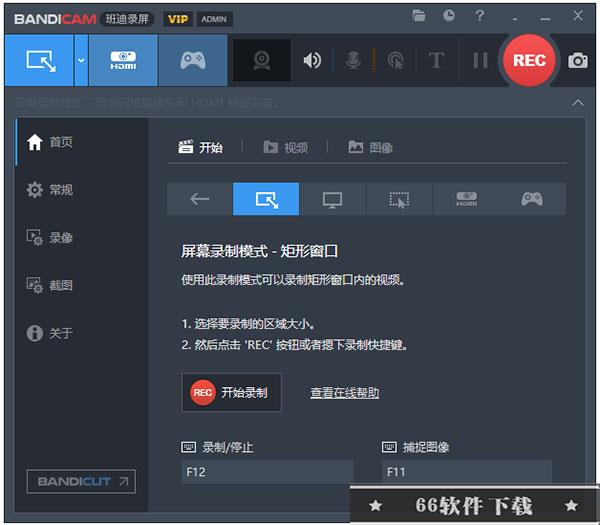Click the F12 record/stop hotkey field
The height and width of the screenshot is (525, 600).
pyautogui.click(x=267, y=472)
